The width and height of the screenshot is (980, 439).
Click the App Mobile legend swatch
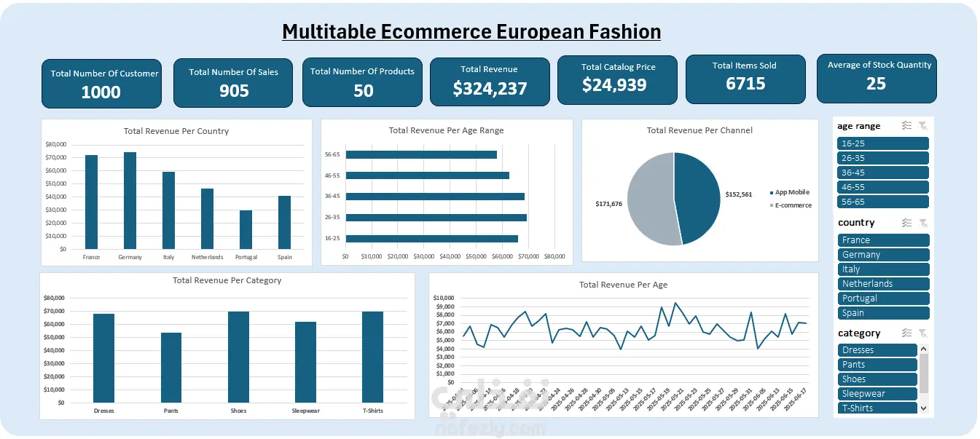coord(772,193)
